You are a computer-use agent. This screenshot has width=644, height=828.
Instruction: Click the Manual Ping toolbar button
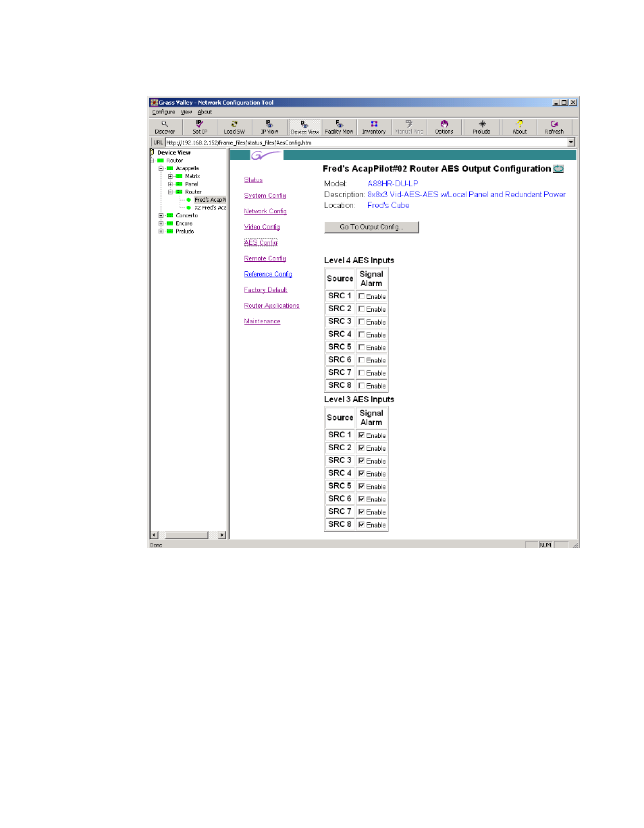[408, 128]
